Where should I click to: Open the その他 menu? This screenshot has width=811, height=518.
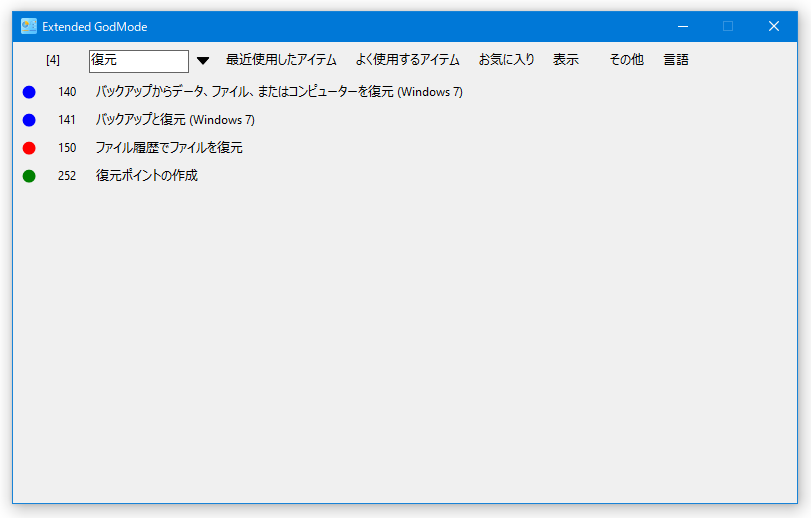(626, 60)
